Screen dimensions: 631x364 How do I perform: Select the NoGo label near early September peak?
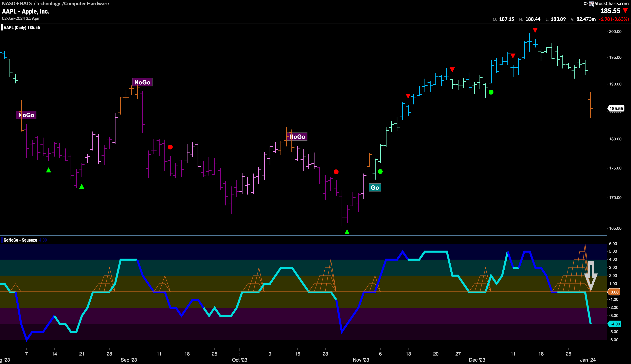142,82
